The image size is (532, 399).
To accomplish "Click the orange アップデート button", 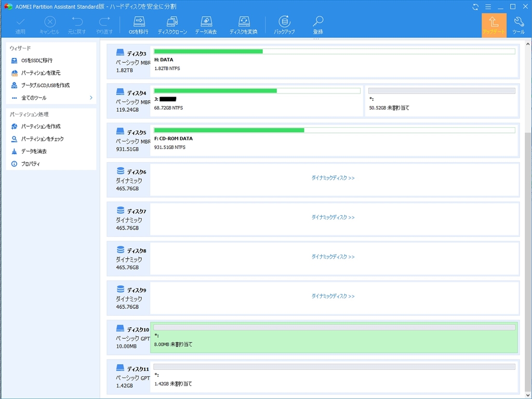I will tap(494, 25).
